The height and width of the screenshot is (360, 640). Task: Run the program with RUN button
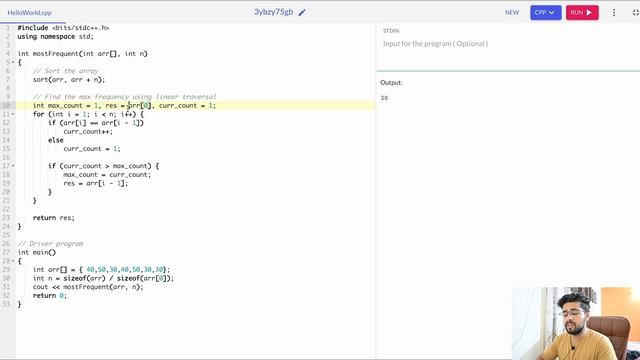[x=582, y=13]
